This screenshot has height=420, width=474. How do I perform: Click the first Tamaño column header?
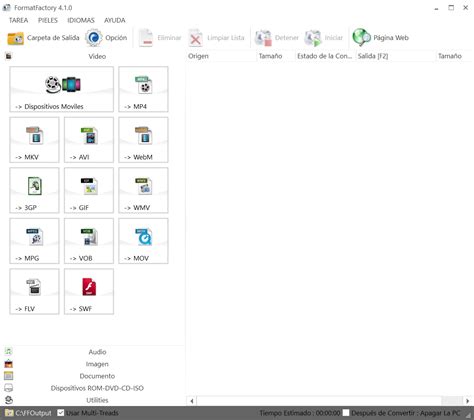tap(275, 56)
